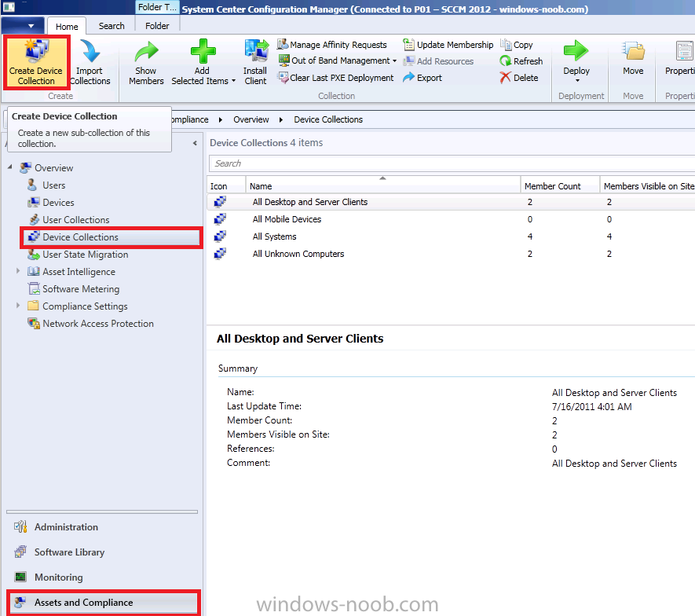Sort by the Member Count column header
Image resolution: width=695 pixels, height=616 pixels.
tap(560, 186)
